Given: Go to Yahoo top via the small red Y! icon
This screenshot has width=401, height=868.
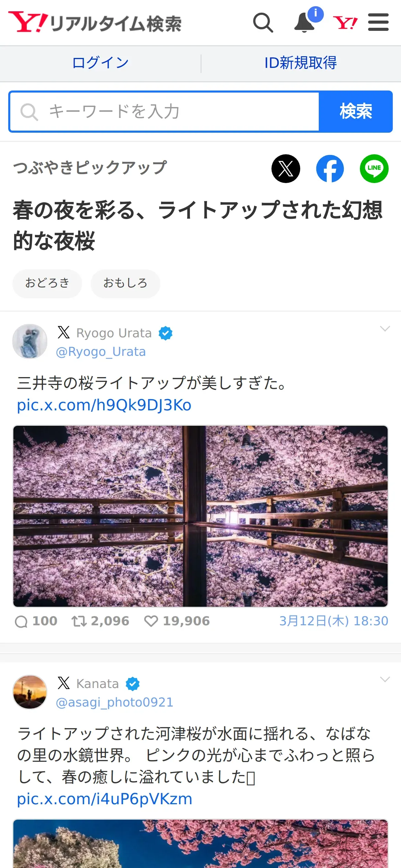Looking at the screenshot, I should (345, 23).
